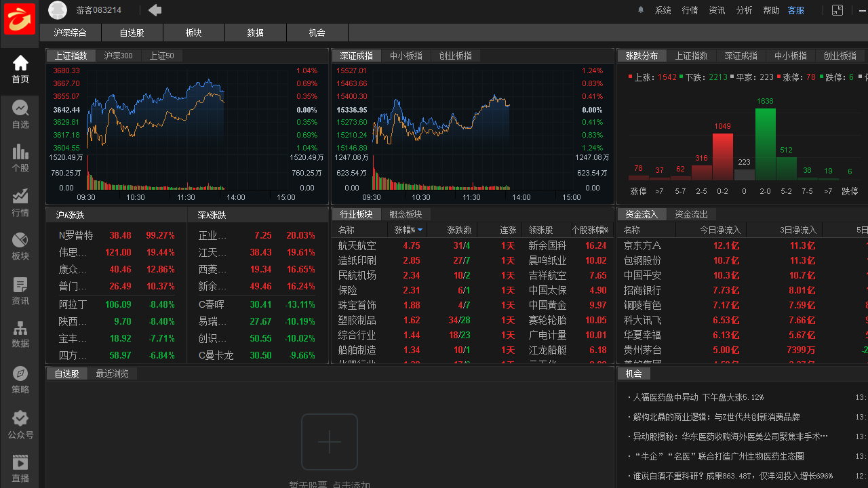This screenshot has height=488, width=868.
Task: Open the 板块 sector sidebar icon
Action: pos(20,246)
